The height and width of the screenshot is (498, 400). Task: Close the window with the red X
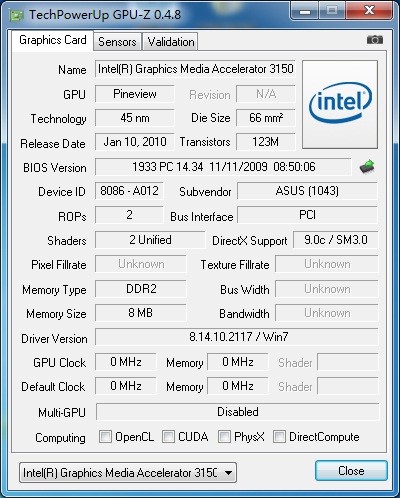(369, 11)
